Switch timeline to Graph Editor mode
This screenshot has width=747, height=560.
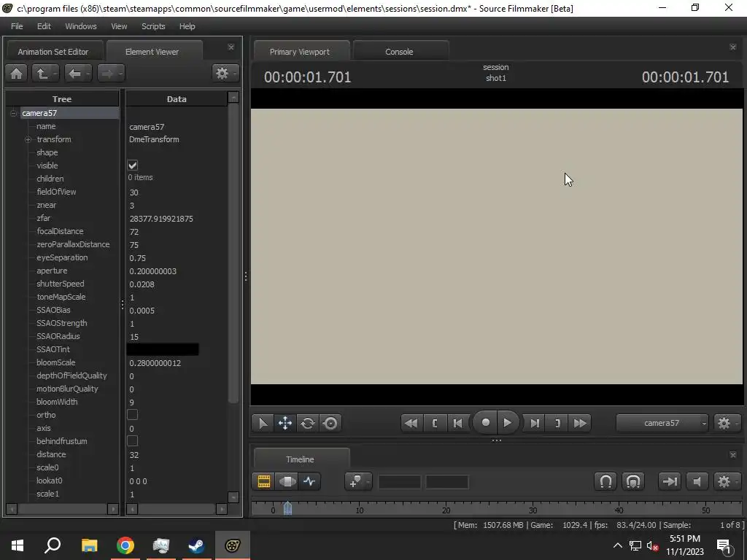[x=309, y=481]
